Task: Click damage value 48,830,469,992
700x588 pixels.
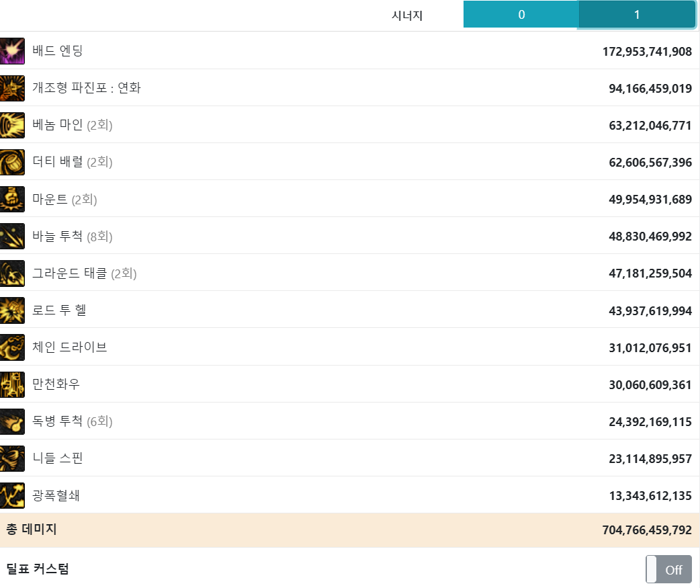Action: tap(650, 237)
